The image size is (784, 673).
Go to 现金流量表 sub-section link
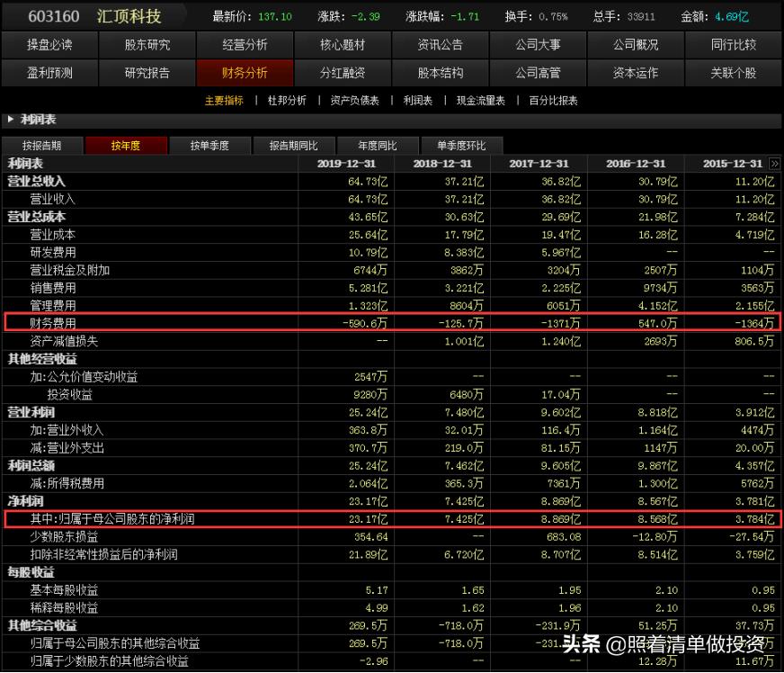point(480,101)
